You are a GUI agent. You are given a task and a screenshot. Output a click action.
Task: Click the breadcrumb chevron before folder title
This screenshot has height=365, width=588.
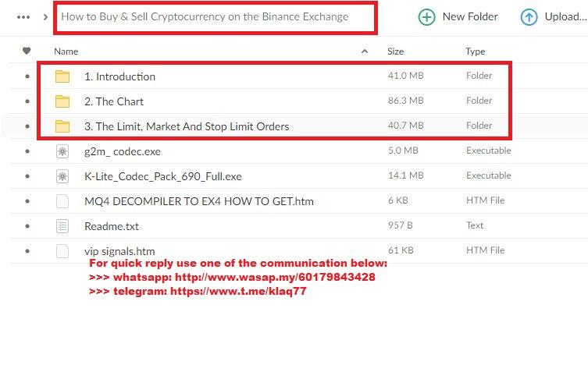coord(46,16)
